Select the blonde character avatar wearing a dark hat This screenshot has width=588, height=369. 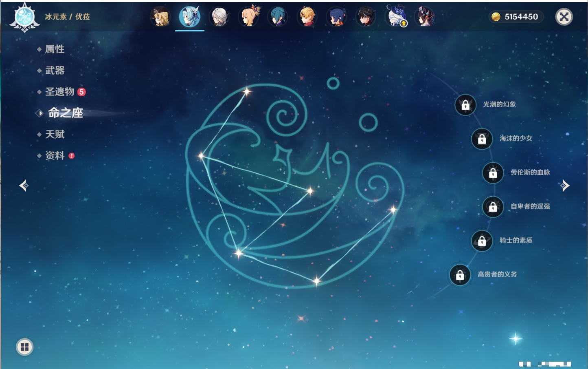click(160, 17)
